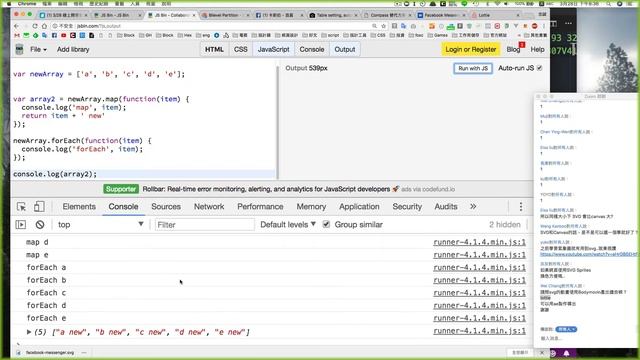This screenshot has width=640, height=360.
Task: Click the 'forEach c' console log line
Action: [x=46, y=293]
